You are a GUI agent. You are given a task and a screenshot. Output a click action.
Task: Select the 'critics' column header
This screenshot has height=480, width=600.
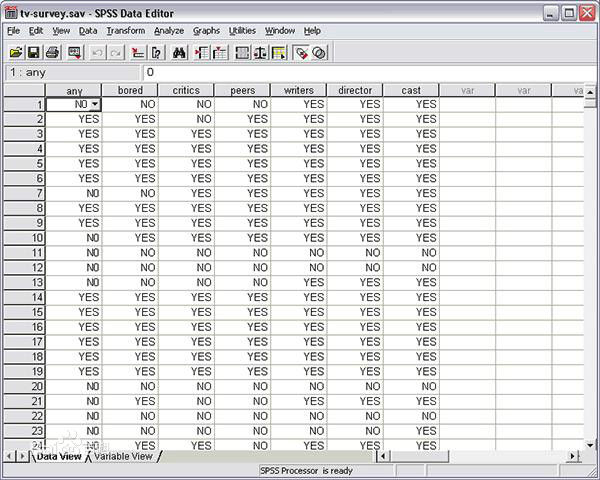[186, 91]
